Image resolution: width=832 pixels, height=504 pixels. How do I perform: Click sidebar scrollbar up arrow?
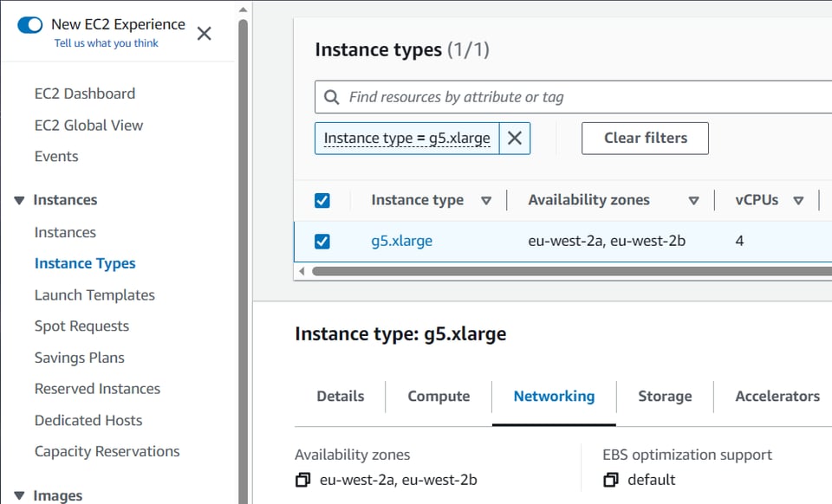pyautogui.click(x=243, y=10)
